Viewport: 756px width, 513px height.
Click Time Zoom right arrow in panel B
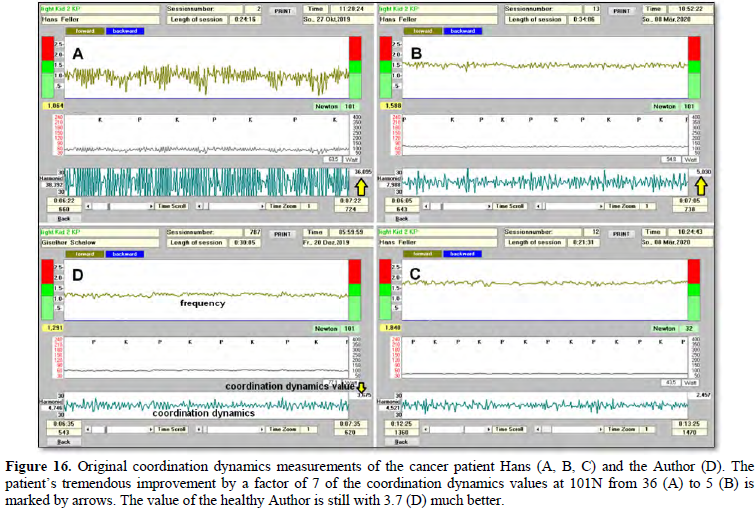pos(601,206)
